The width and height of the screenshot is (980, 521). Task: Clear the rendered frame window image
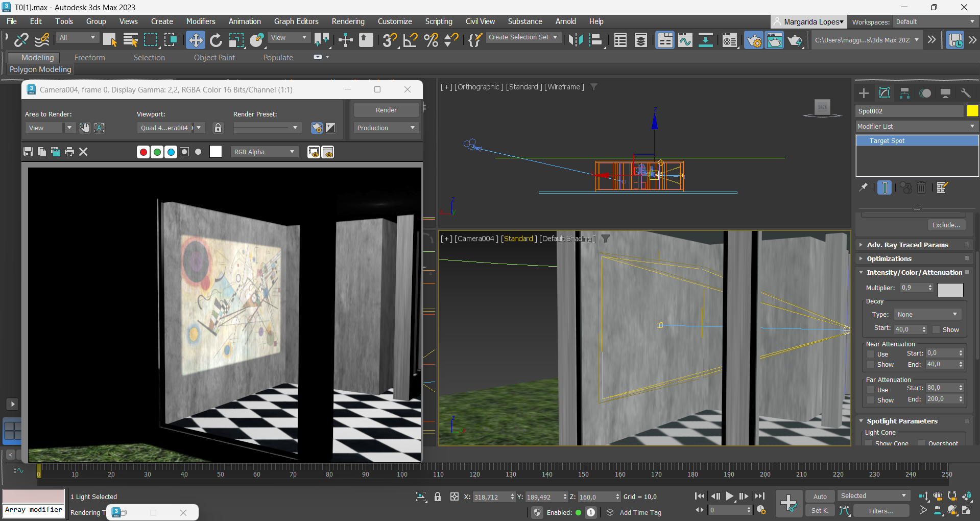[84, 152]
